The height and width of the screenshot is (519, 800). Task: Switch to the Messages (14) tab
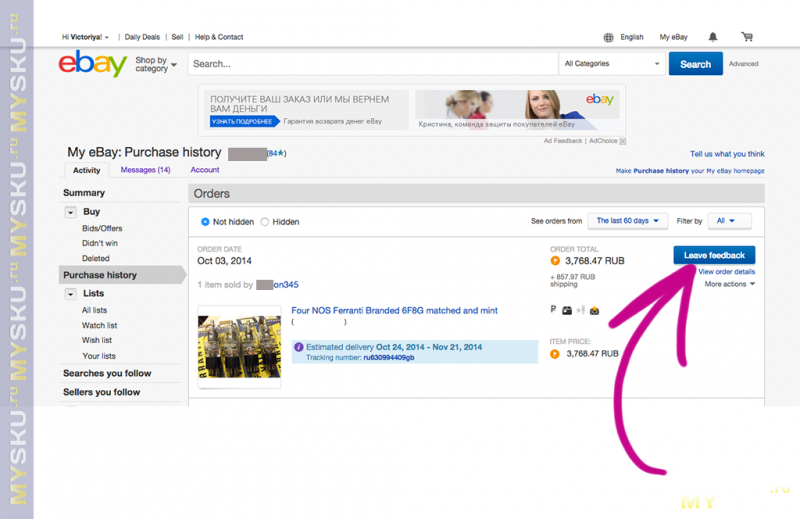pyautogui.click(x=145, y=171)
